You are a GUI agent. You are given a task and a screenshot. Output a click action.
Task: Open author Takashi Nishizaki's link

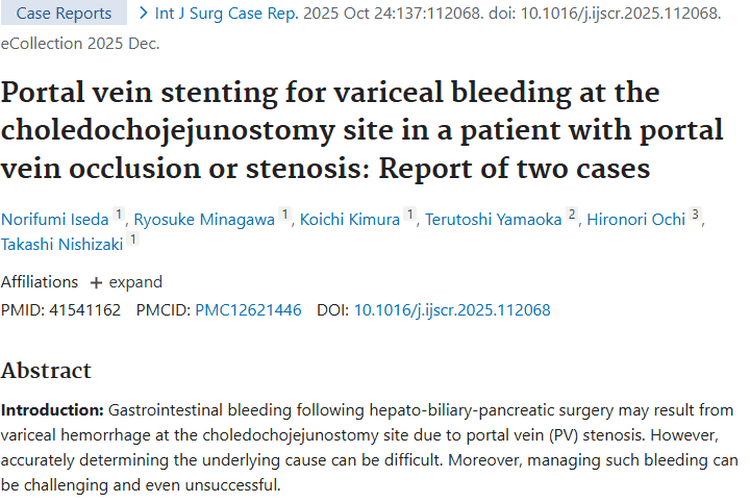pos(62,243)
